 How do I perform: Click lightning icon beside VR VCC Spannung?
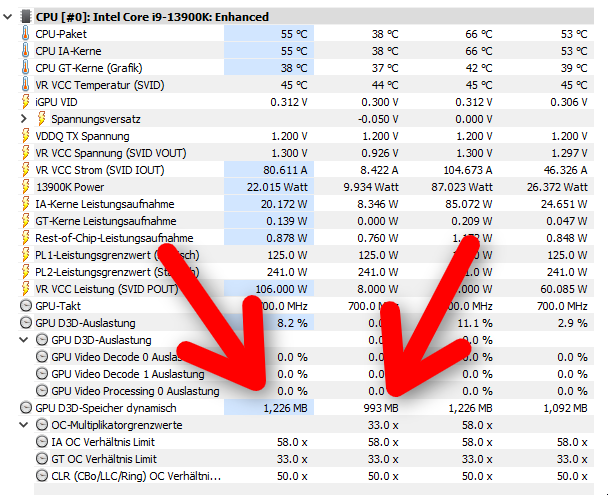click(26, 153)
